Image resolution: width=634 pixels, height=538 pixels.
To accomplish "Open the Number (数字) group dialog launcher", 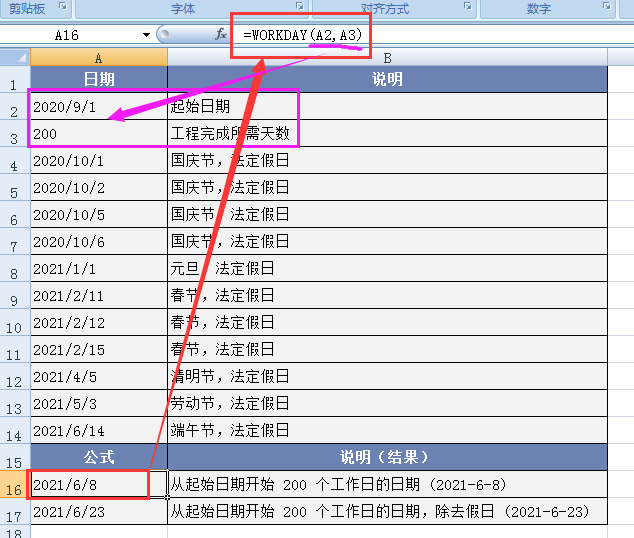I will [607, 6].
